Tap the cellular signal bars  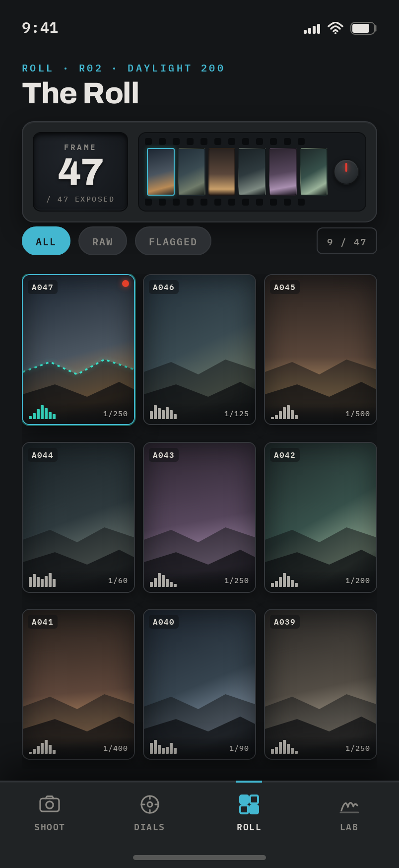(x=312, y=29)
